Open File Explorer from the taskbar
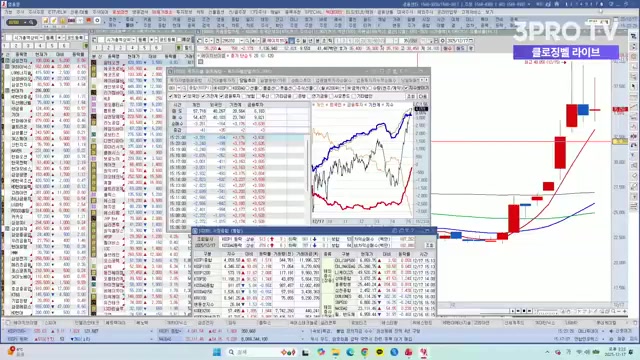 (336, 352)
